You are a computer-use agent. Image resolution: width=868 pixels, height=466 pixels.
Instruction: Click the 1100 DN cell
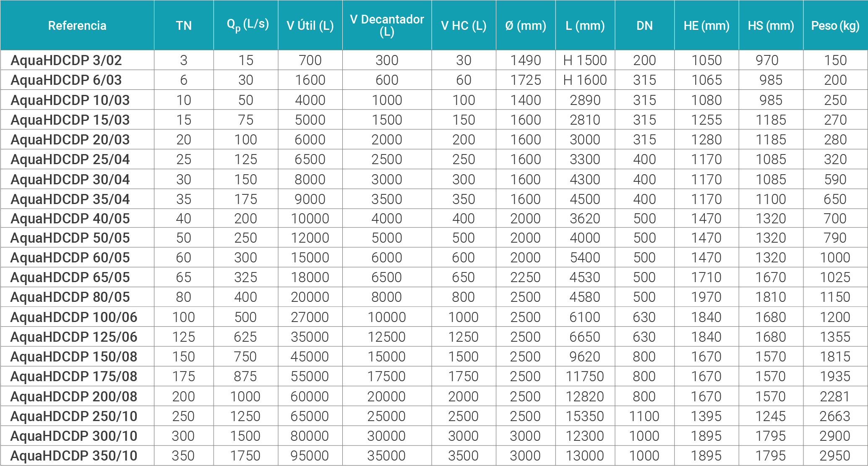click(644, 416)
